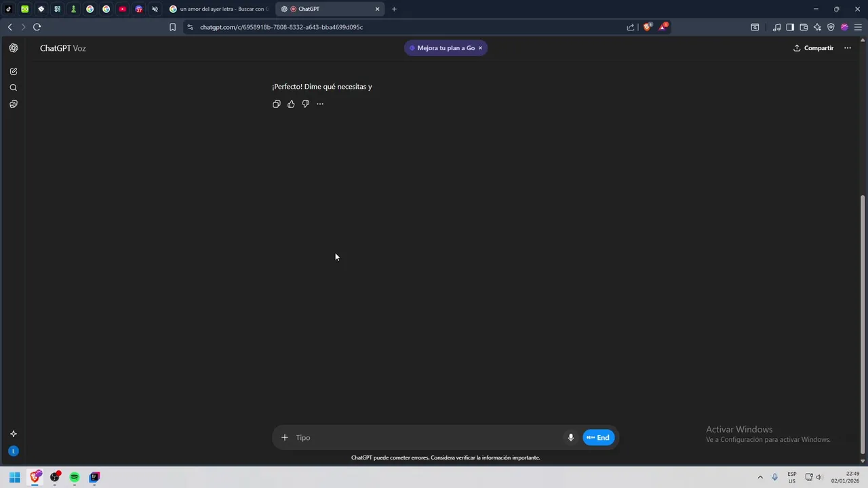The width and height of the screenshot is (868, 488).
Task: Open search chats magnifier icon
Action: click(x=14, y=87)
